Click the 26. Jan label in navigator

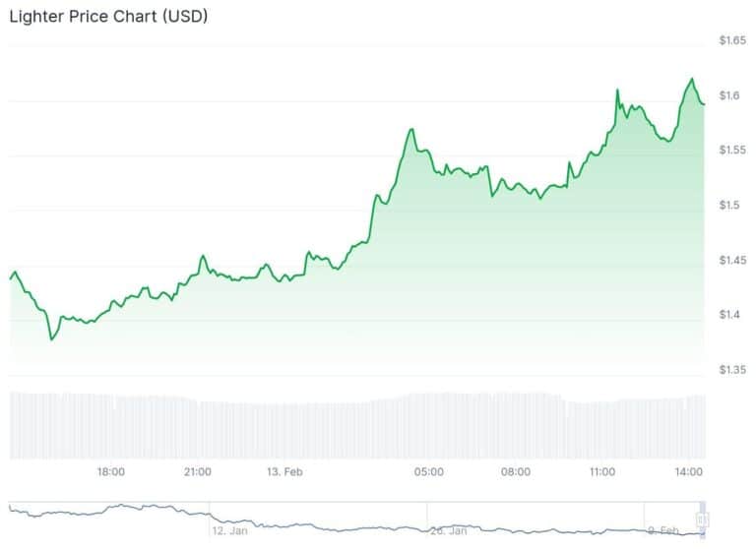(x=449, y=530)
